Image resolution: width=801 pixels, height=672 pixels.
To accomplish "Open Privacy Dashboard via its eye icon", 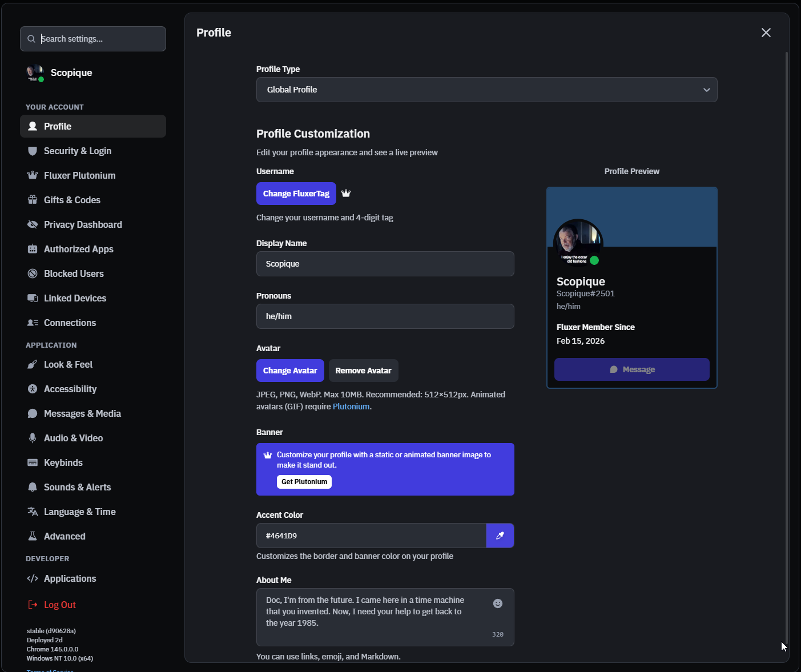I will click(33, 224).
